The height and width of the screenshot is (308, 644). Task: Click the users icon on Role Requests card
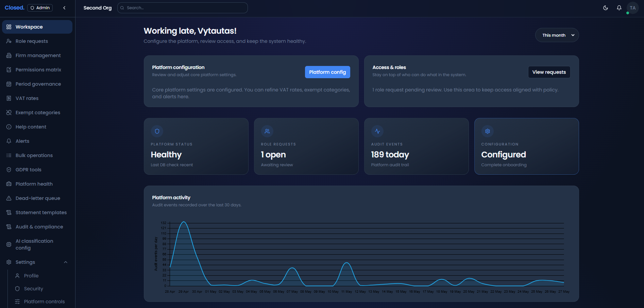[x=267, y=131]
